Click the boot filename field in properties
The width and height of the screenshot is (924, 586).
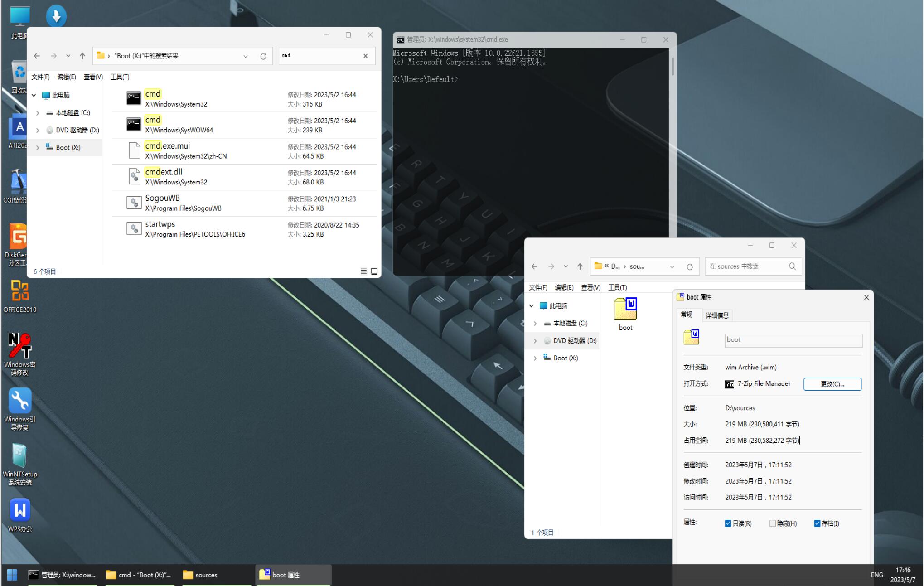point(793,340)
